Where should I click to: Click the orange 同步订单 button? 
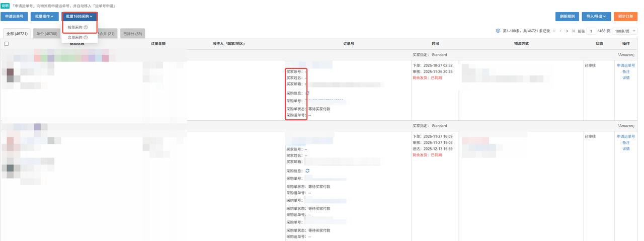coord(625,17)
